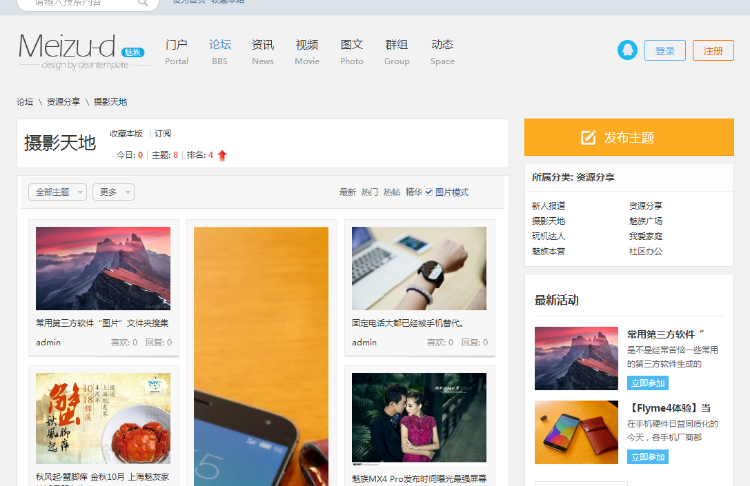Open the QQ login penguin icon

[x=627, y=50]
